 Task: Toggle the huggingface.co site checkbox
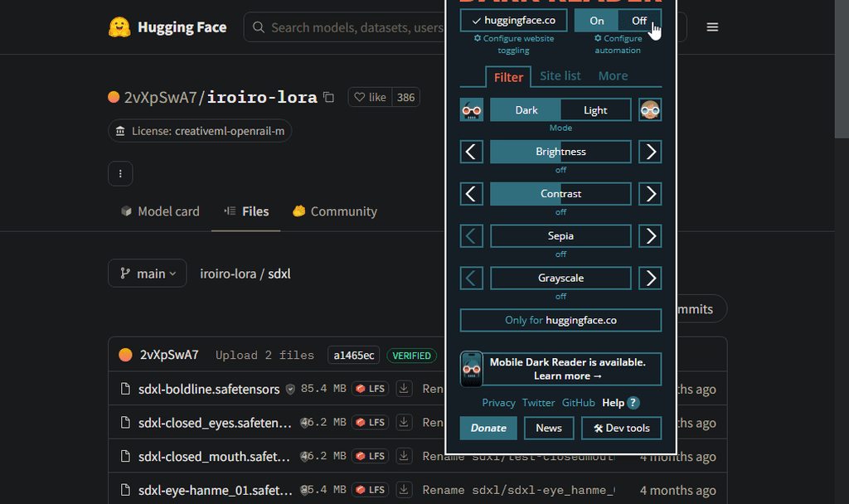[513, 21]
